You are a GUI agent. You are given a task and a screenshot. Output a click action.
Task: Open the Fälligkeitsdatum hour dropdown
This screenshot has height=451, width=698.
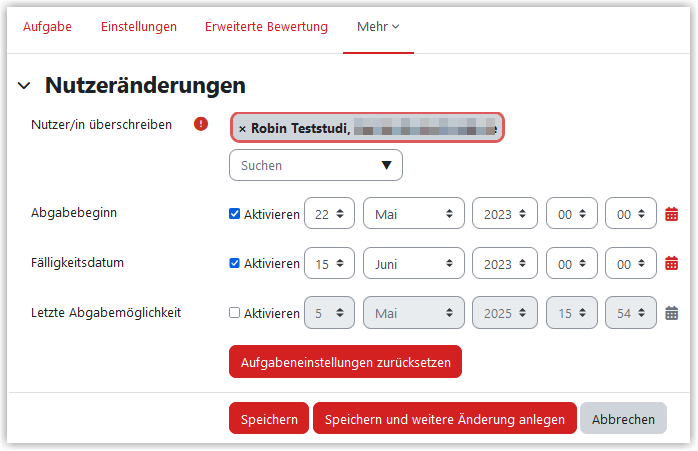pos(572,264)
